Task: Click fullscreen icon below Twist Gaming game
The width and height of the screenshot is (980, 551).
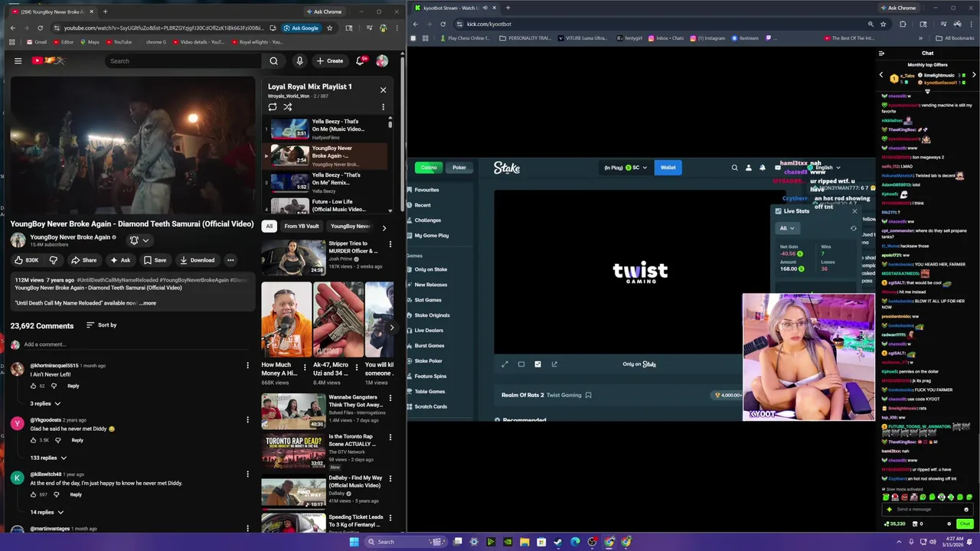Action: coord(505,364)
